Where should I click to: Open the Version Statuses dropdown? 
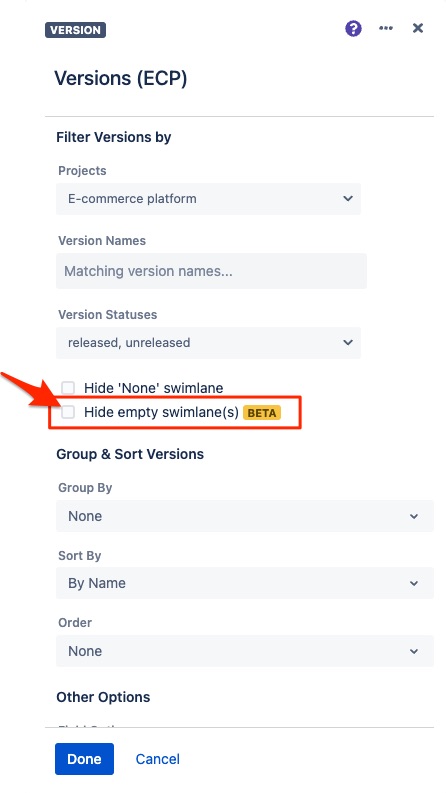click(x=208, y=343)
